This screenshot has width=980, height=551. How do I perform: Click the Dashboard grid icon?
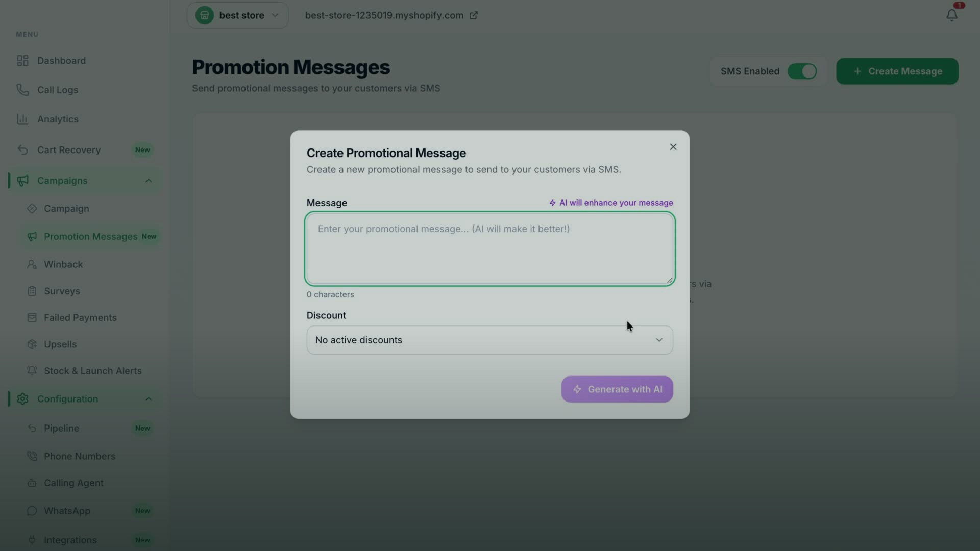click(x=22, y=61)
